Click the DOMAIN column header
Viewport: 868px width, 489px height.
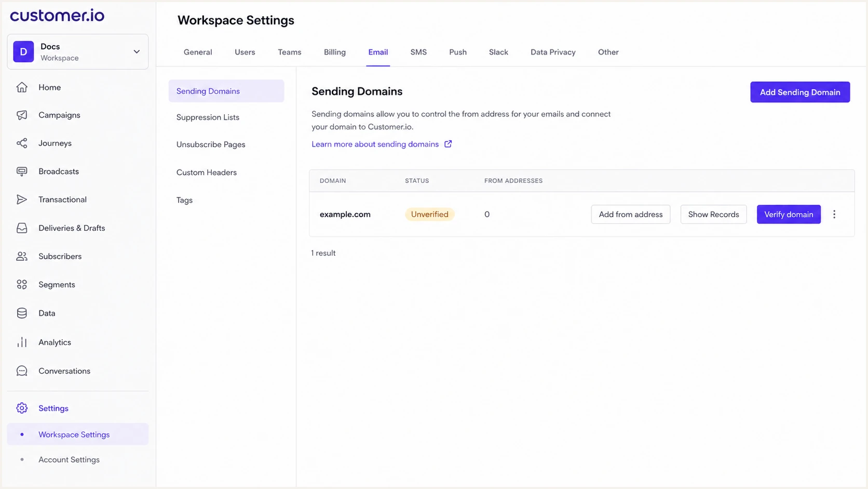pyautogui.click(x=333, y=181)
